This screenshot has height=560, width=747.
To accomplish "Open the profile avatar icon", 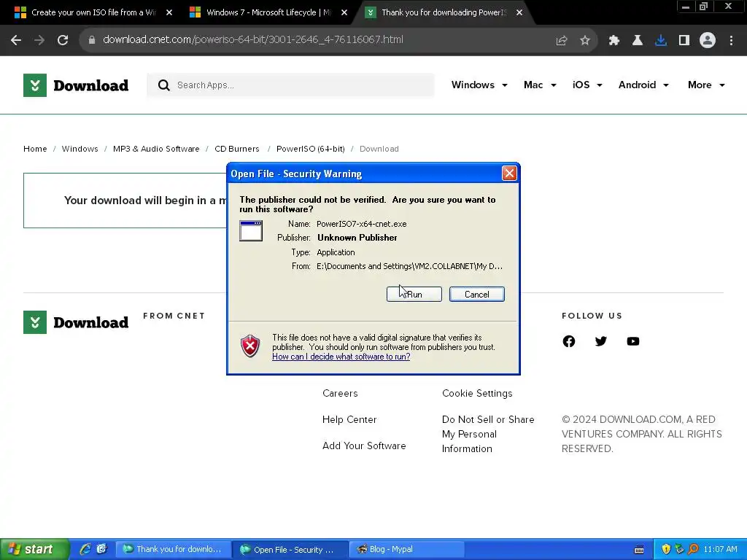I will point(708,41).
